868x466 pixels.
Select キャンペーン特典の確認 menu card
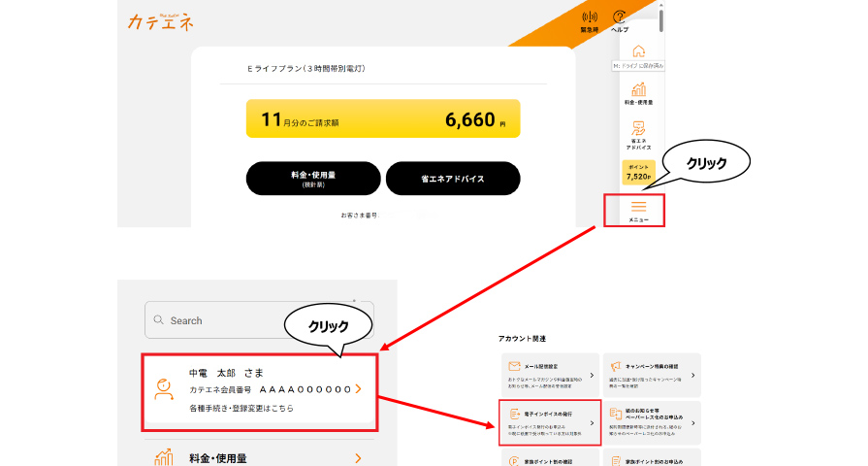[652, 375]
